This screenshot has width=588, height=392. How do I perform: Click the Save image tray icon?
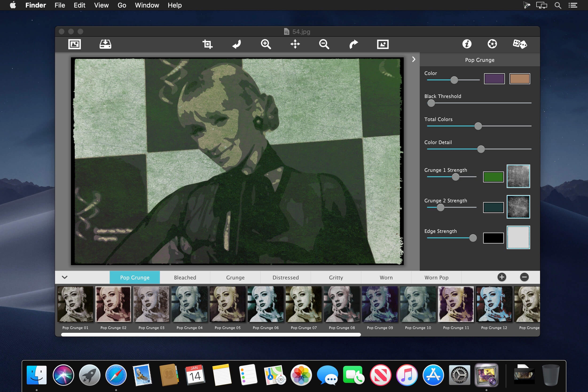coord(105,44)
